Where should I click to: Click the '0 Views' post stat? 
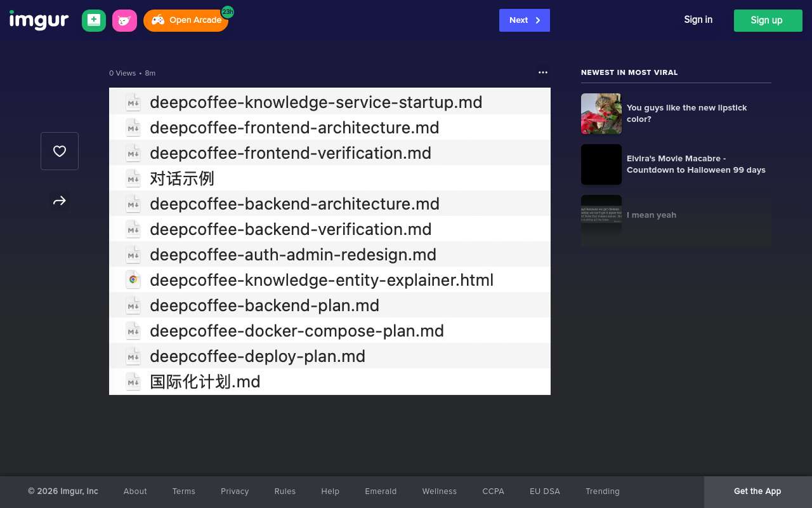[x=122, y=73]
